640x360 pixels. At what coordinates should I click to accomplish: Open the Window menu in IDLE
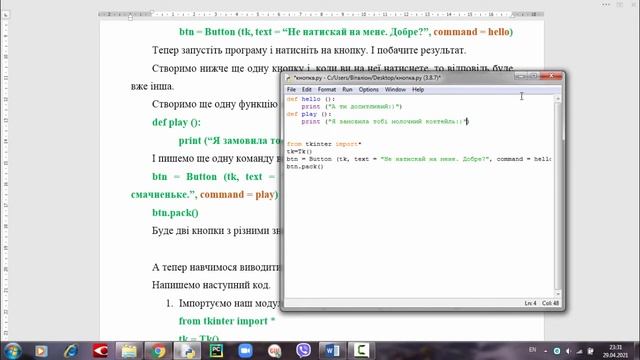coord(395,89)
